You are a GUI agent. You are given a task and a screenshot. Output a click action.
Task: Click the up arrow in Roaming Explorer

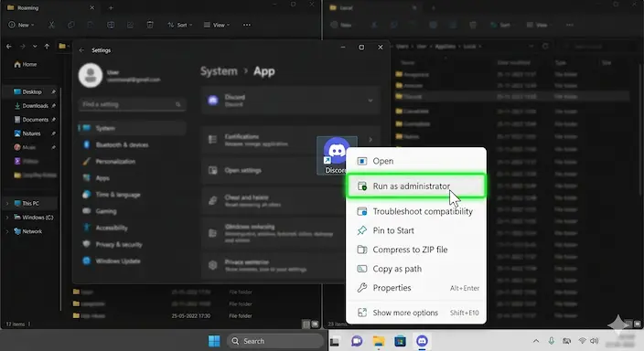coord(47,47)
